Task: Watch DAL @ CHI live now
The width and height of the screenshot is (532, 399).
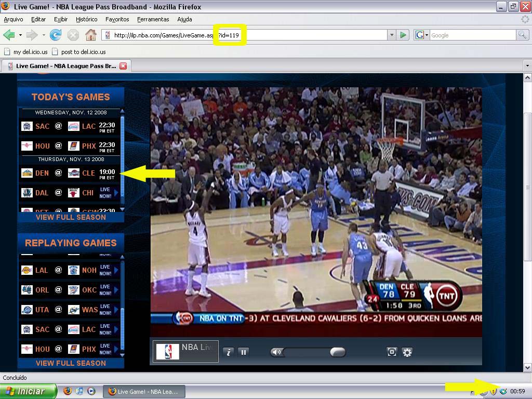Action: point(69,193)
